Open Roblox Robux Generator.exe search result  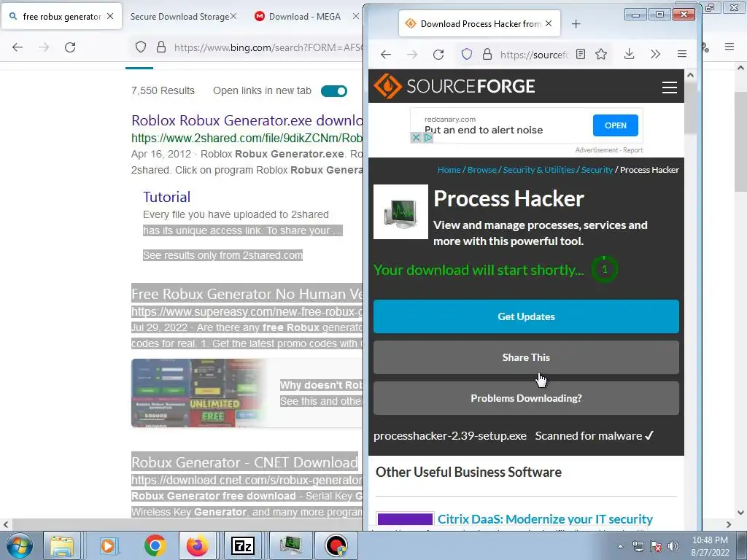pos(247,120)
